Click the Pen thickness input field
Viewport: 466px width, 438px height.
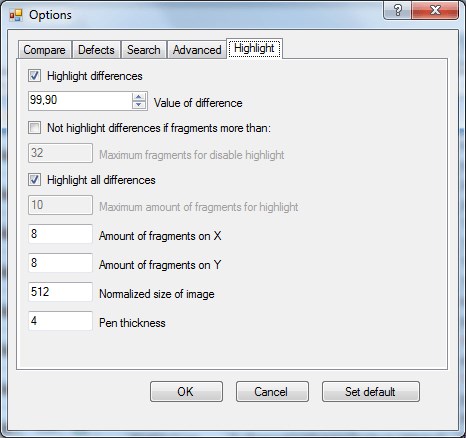click(60, 321)
